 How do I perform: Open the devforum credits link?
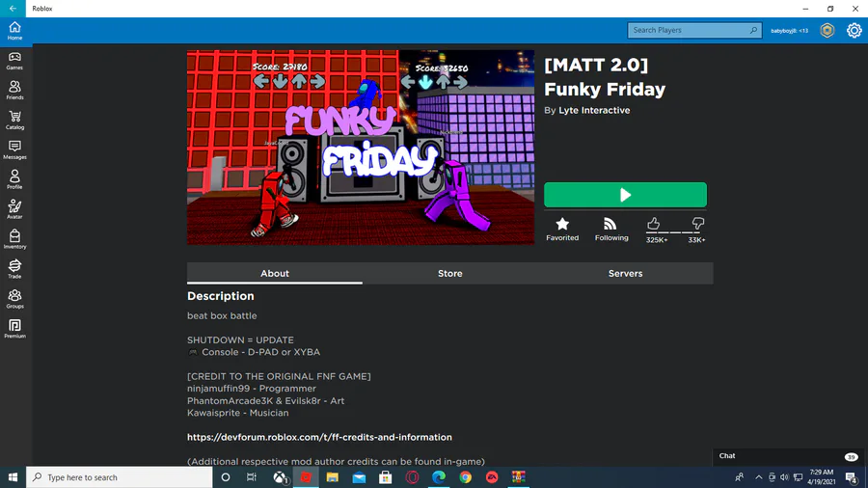319,437
